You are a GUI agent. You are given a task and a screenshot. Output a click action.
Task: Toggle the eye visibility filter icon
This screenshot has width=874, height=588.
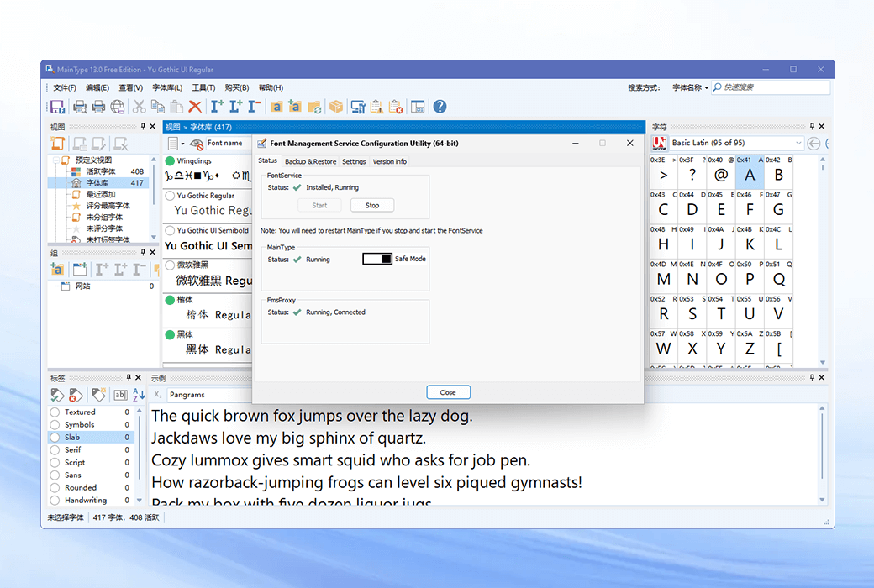[x=196, y=144]
